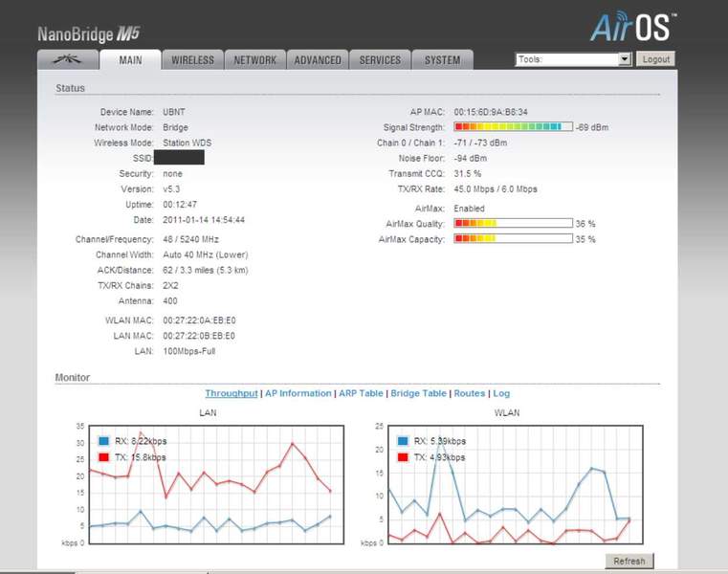Click the Transmit CCQ value 31.5 %
Viewport: 728px width, 574px height.
(468, 174)
